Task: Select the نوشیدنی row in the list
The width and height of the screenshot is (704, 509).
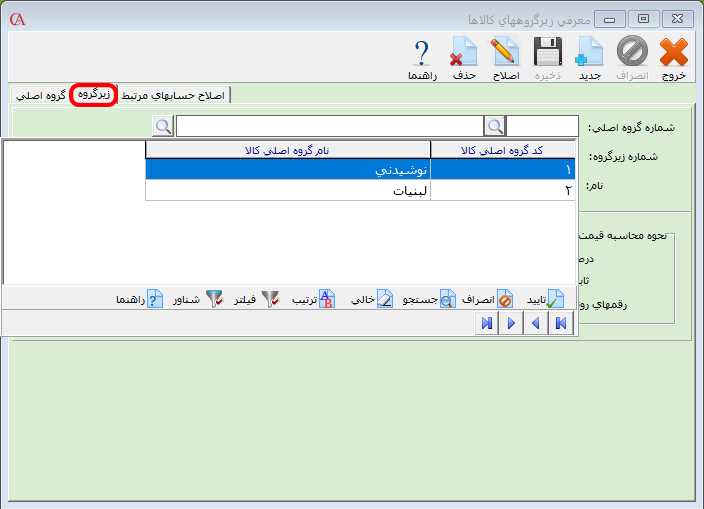Action: coord(360,170)
